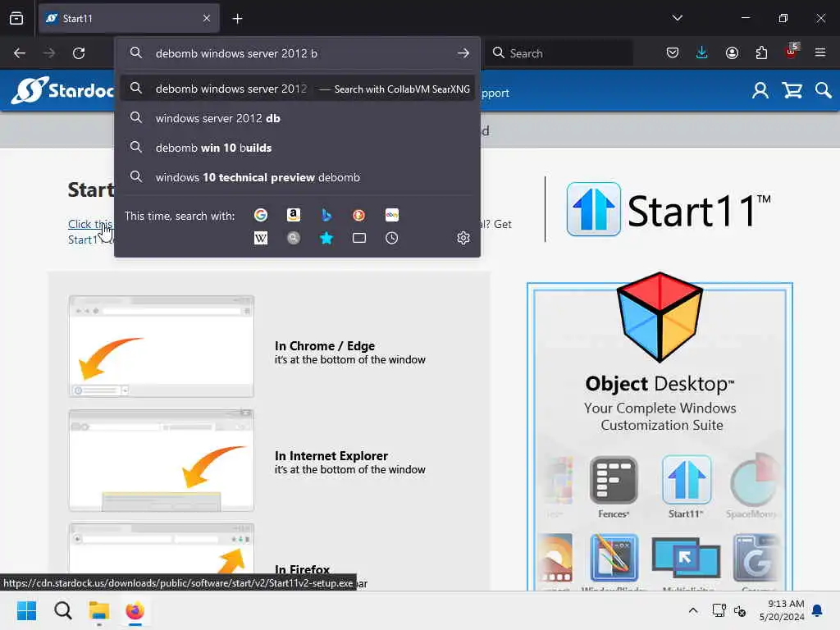Open Windows taskbar search
Image resolution: width=840 pixels, height=630 pixels.
click(62, 610)
